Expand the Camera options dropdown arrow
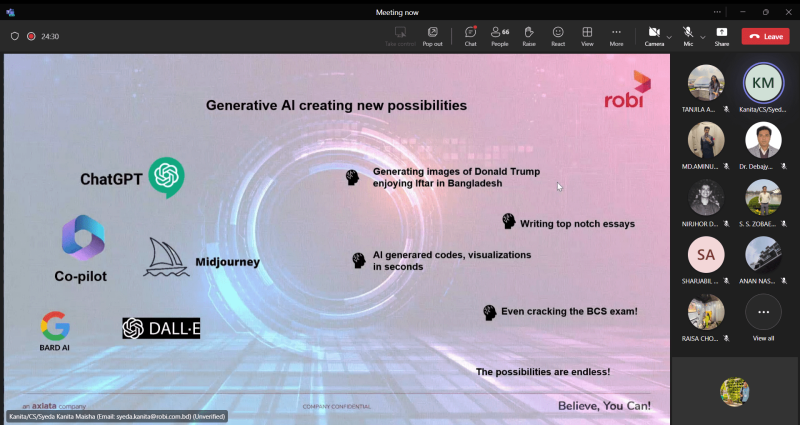Viewport: 800px width, 425px height. pyautogui.click(x=669, y=37)
